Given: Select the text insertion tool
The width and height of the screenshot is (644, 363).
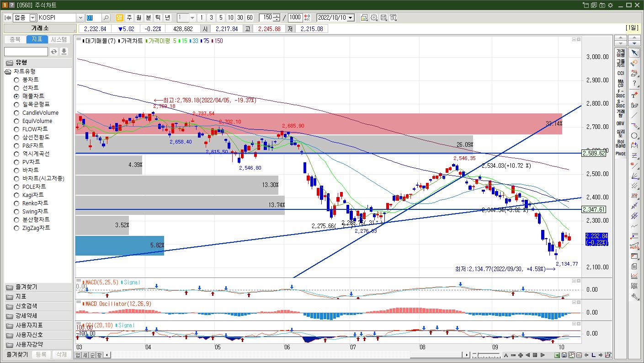Looking at the screenshot, I should [x=634, y=94].
